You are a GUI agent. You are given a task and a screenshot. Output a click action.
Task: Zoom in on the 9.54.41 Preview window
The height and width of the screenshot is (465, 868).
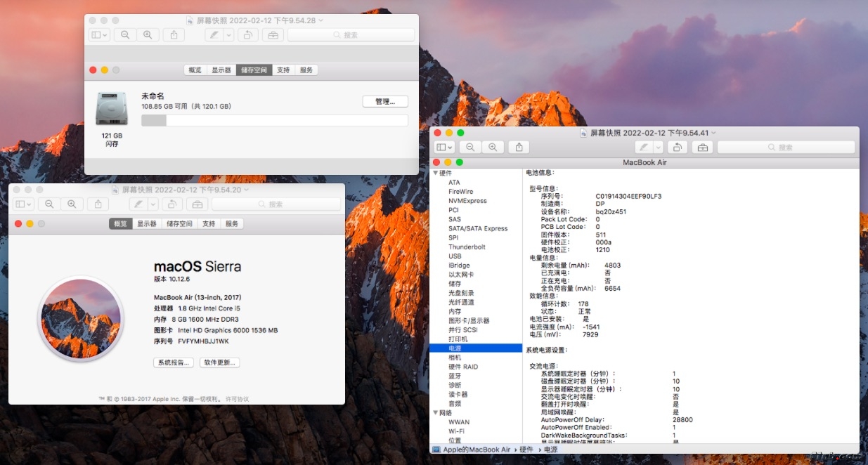point(493,147)
